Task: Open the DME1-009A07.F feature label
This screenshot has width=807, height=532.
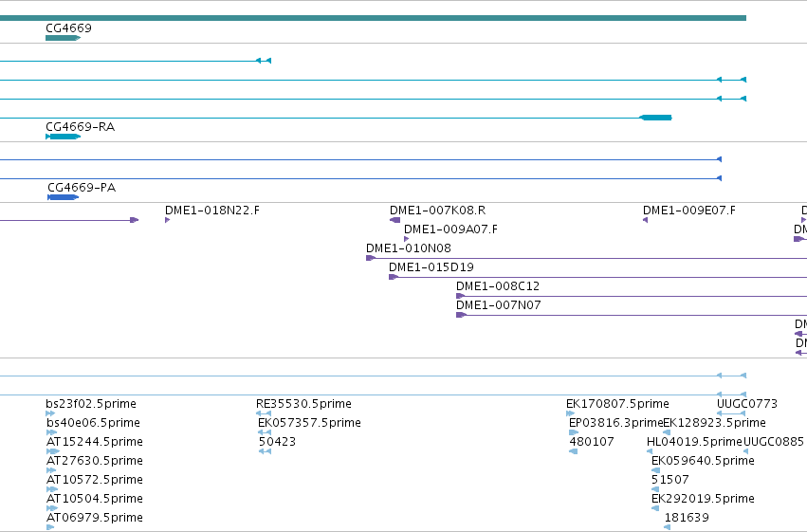Action: coord(450,229)
